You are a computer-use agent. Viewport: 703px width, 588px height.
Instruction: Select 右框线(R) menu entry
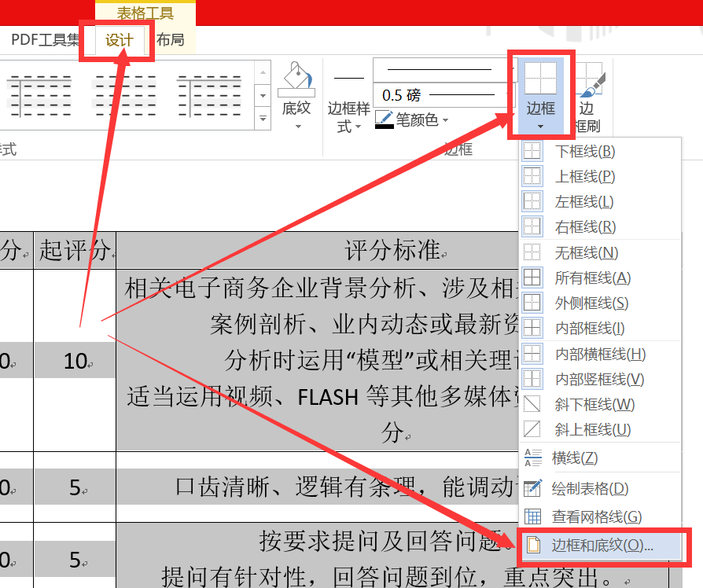[x=600, y=226]
